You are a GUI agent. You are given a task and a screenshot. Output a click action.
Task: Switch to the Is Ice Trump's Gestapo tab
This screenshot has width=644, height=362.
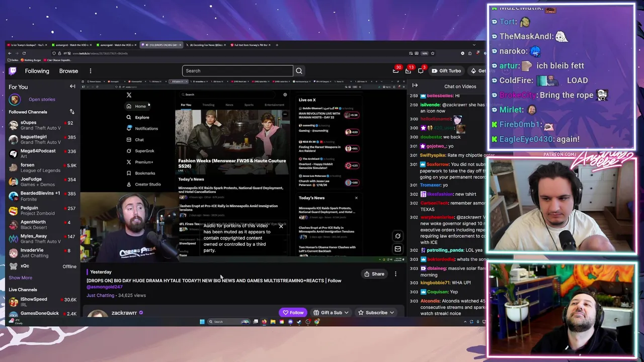28,45
